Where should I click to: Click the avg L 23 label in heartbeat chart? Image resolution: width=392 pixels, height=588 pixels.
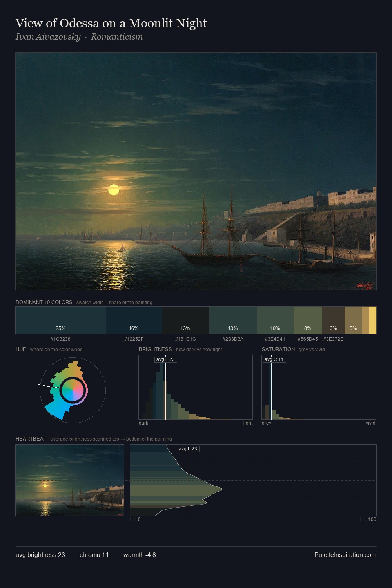click(188, 449)
